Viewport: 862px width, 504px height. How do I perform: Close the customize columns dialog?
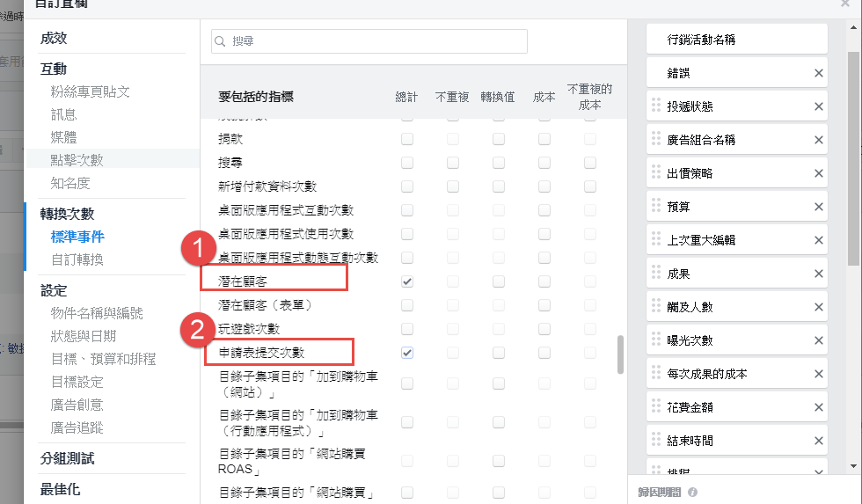(x=845, y=4)
